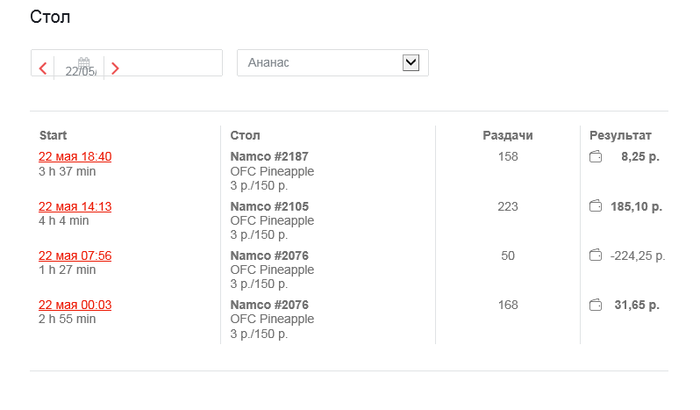Click the wallet icon beside 31,65 р.
This screenshot has height=410, width=700.
click(595, 305)
